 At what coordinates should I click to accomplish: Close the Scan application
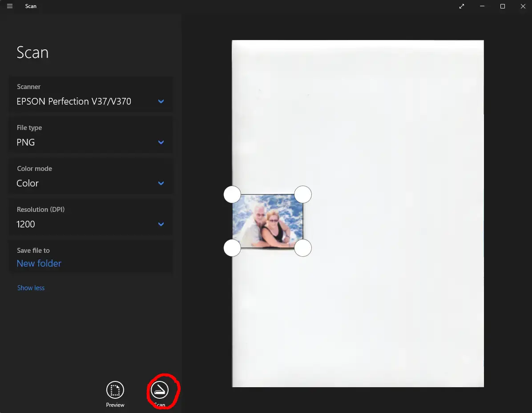coord(523,6)
